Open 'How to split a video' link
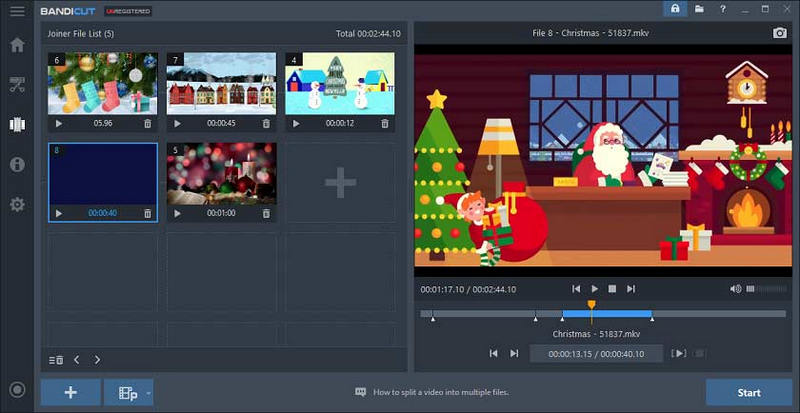 point(441,393)
